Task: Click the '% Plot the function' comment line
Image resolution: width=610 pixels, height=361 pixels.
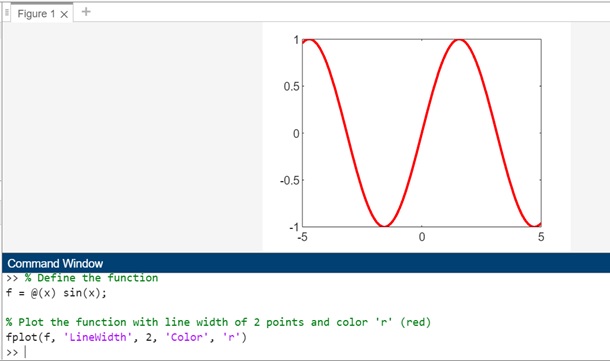Action: click(x=218, y=322)
